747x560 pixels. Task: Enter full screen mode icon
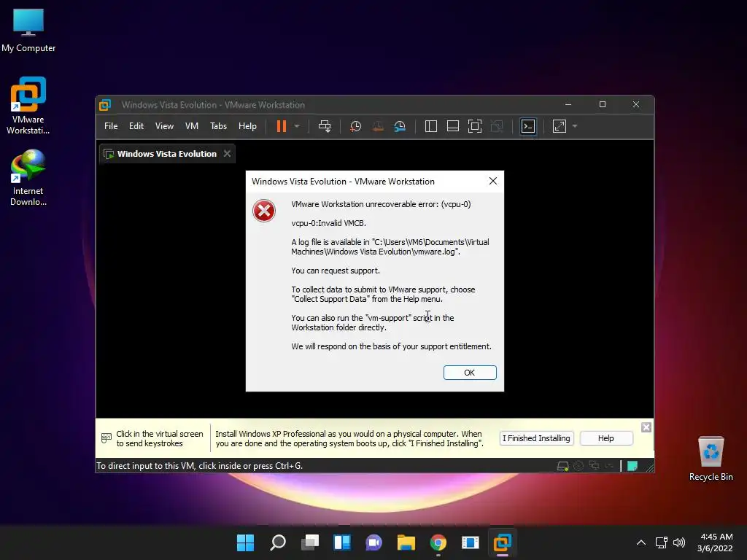(x=474, y=126)
